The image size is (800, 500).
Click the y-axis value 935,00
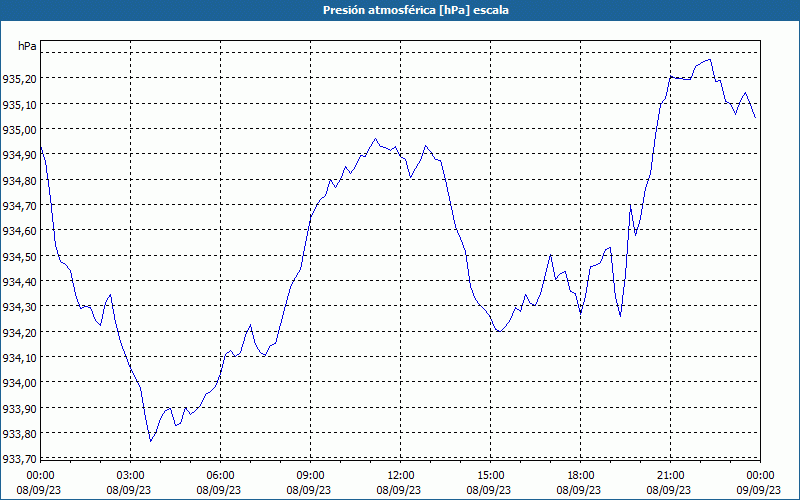(x=19, y=130)
